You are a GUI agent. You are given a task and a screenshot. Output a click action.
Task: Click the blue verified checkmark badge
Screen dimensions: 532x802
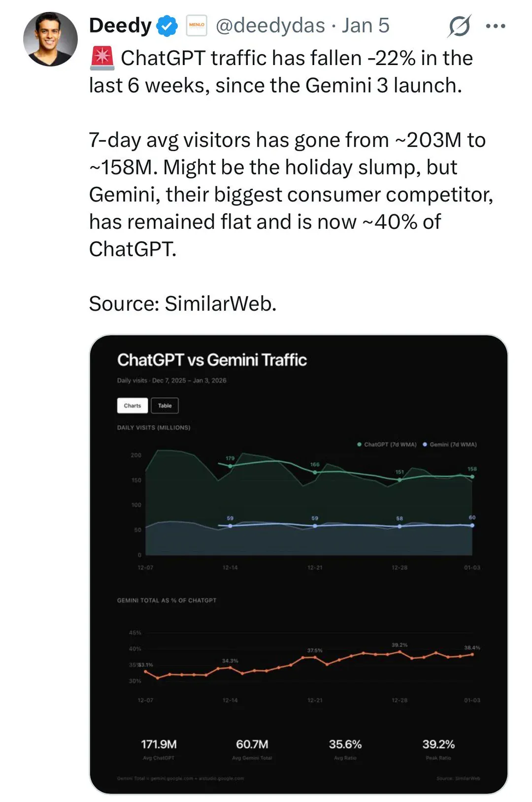click(167, 26)
